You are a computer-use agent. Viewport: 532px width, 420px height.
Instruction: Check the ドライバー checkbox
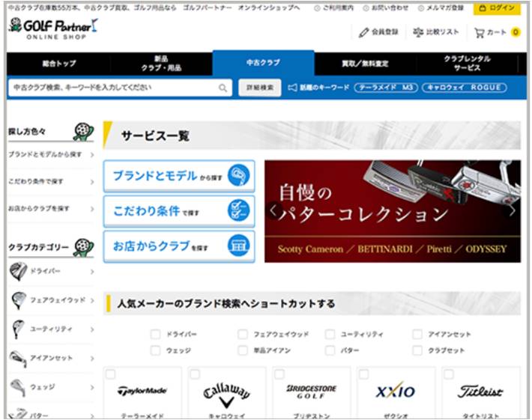[x=155, y=334]
